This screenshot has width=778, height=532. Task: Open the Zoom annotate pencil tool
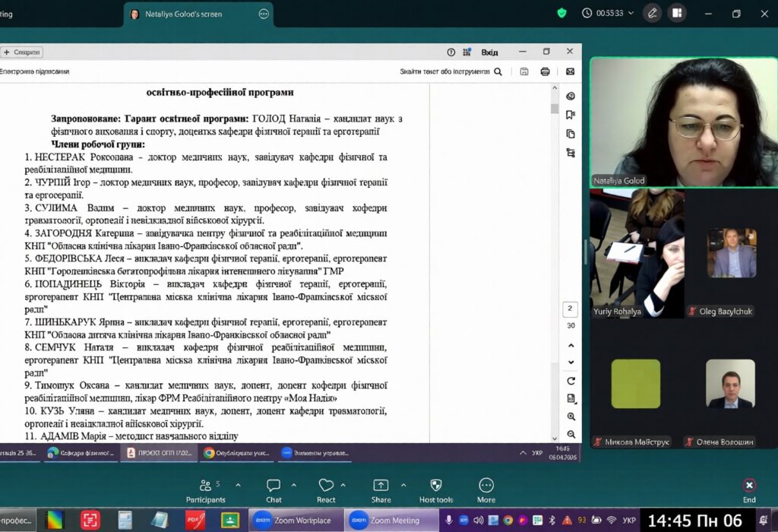pos(652,13)
